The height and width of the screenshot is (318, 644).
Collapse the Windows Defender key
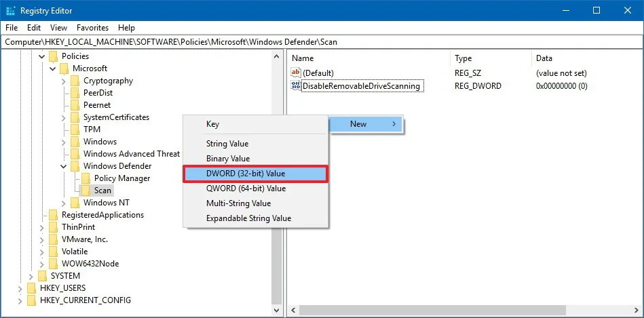(63, 166)
